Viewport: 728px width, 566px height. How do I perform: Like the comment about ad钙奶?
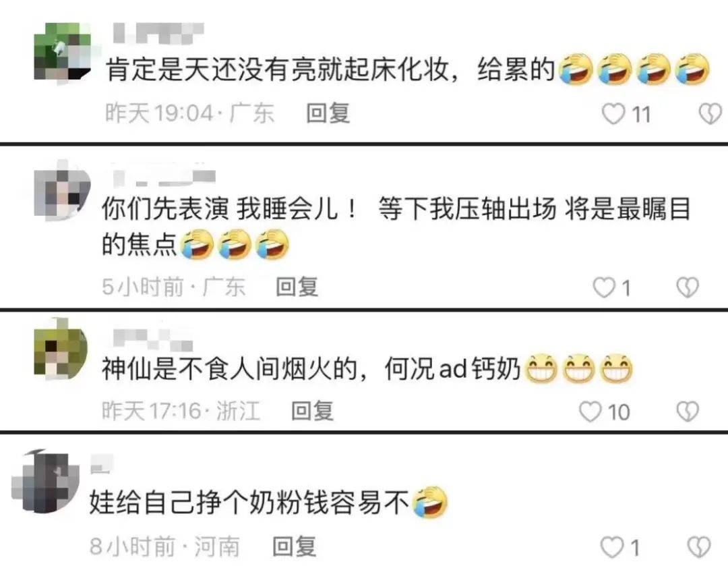(x=590, y=412)
